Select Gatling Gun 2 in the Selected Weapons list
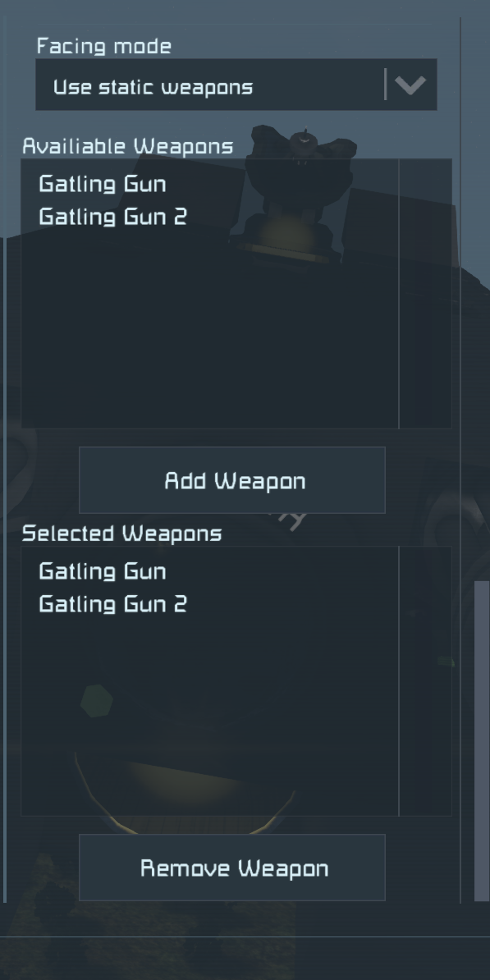The width and height of the screenshot is (490, 980). coord(112,604)
